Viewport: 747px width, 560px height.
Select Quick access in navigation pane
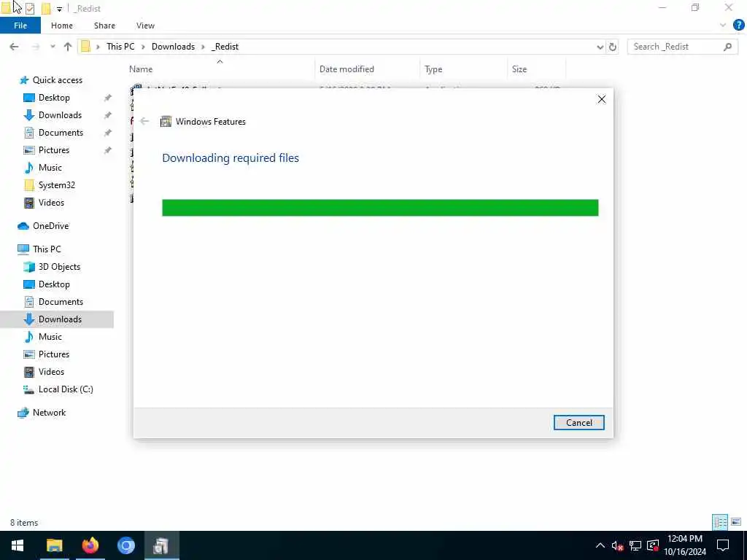tap(57, 80)
